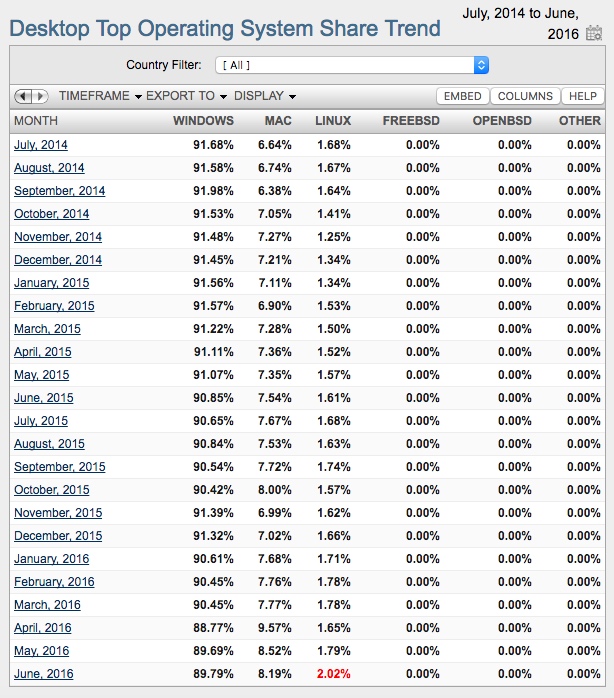Open the DISPLAY menu

tap(265, 96)
